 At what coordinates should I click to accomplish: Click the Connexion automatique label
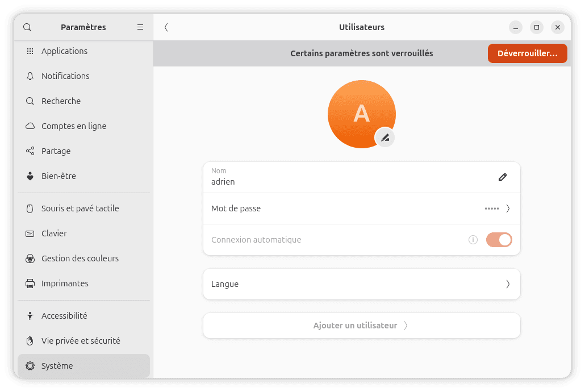[256, 240]
